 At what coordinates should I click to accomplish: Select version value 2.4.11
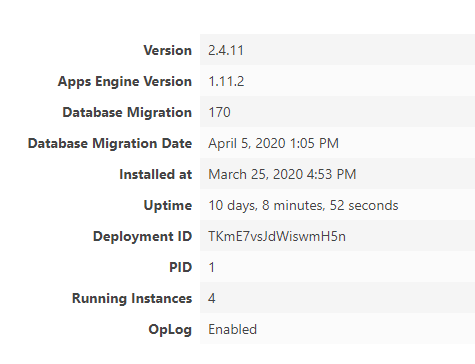click(x=226, y=50)
